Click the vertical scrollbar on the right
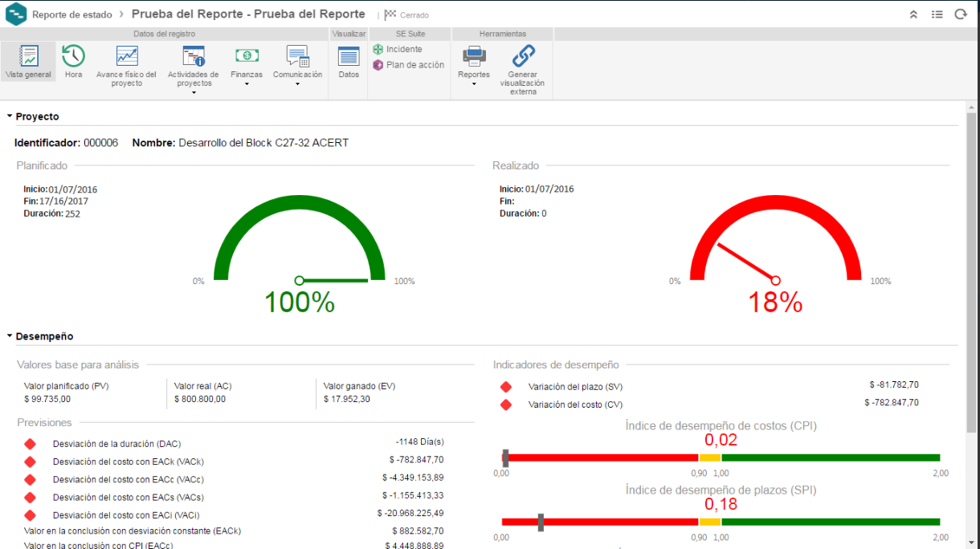The width and height of the screenshot is (980, 549). click(971, 241)
